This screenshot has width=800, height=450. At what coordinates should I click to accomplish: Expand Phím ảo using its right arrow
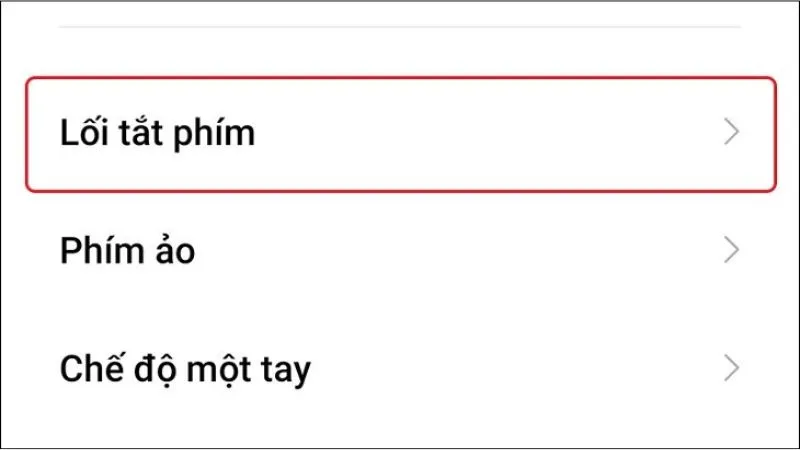pyautogui.click(x=732, y=249)
